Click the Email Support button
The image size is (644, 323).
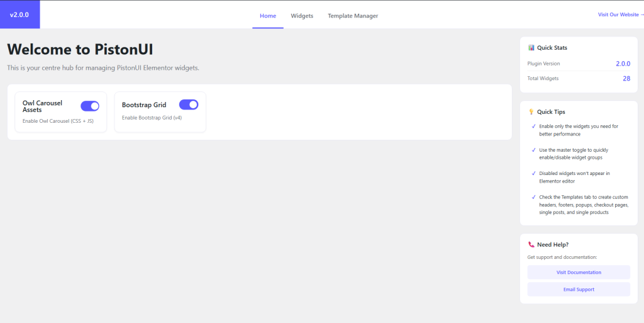(x=579, y=289)
